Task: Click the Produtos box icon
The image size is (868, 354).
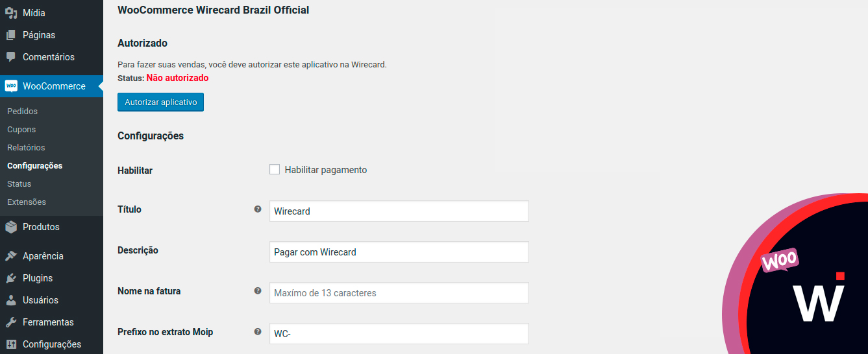Action: pos(11,227)
